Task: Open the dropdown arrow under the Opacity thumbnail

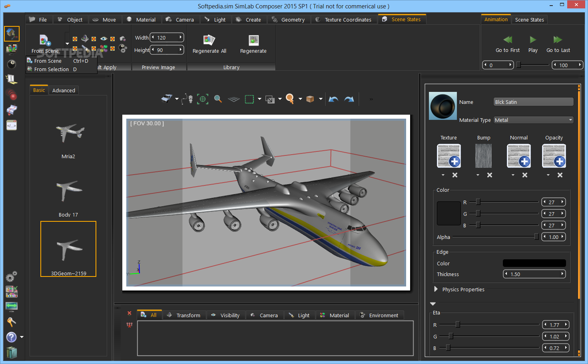Action: (x=548, y=175)
